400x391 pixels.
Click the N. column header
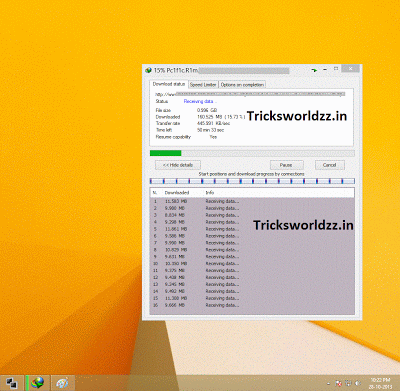tap(155, 193)
